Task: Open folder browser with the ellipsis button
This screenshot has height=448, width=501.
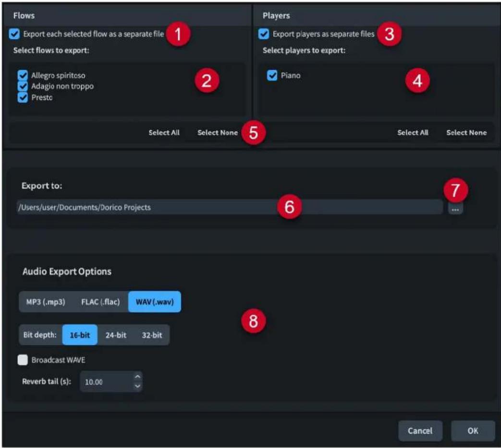Action: point(455,210)
